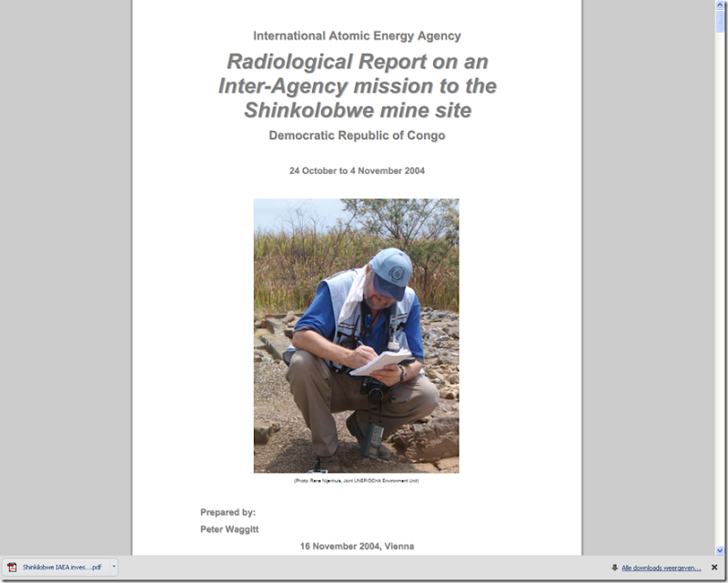Image resolution: width=728 pixels, height=583 pixels.
Task: Click the scrollbar up arrow
Action: tap(720, 5)
